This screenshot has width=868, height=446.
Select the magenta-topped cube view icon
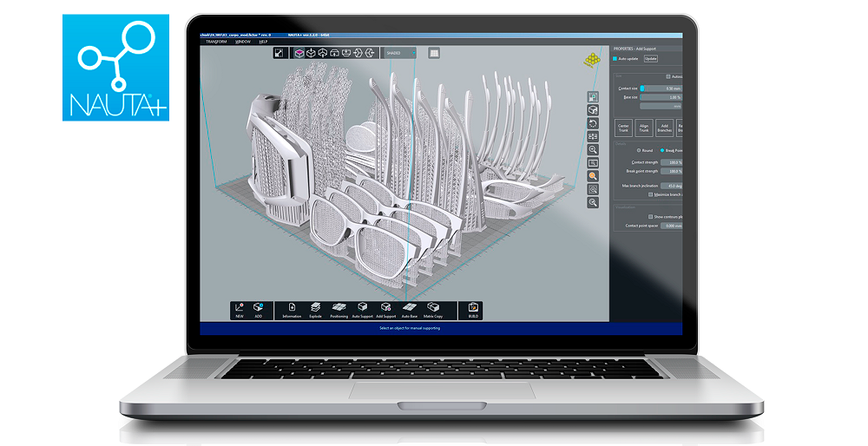[299, 53]
